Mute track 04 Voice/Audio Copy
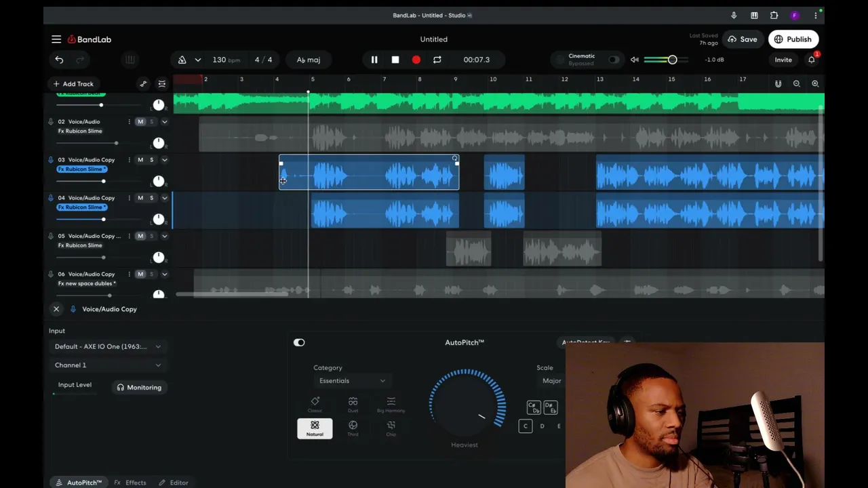The height and width of the screenshot is (488, 868). pyautogui.click(x=140, y=198)
